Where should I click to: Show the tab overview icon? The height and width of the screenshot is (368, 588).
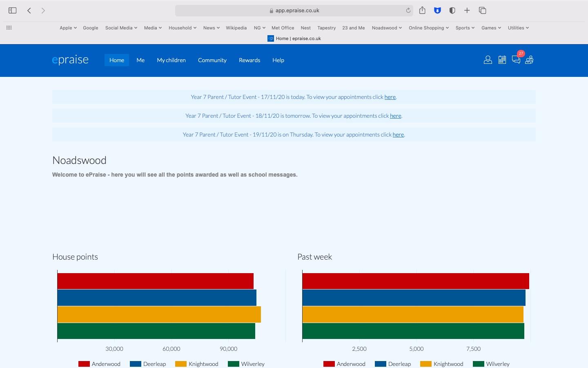(482, 10)
